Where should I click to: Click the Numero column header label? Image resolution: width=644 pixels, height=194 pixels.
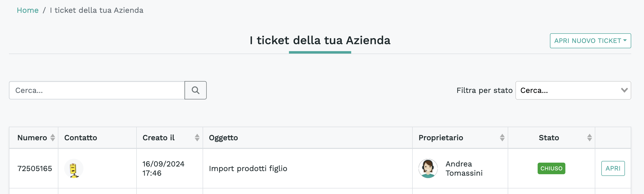pyautogui.click(x=32, y=138)
